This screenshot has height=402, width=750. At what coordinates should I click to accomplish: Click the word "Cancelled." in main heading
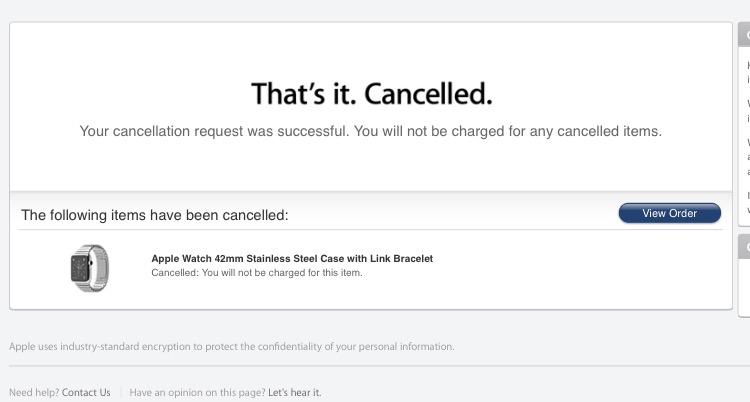pos(429,94)
